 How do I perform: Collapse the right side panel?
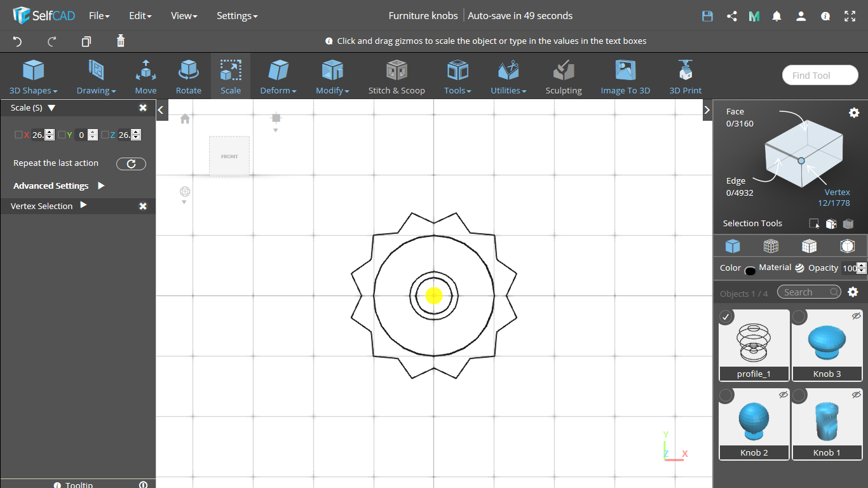click(x=707, y=110)
